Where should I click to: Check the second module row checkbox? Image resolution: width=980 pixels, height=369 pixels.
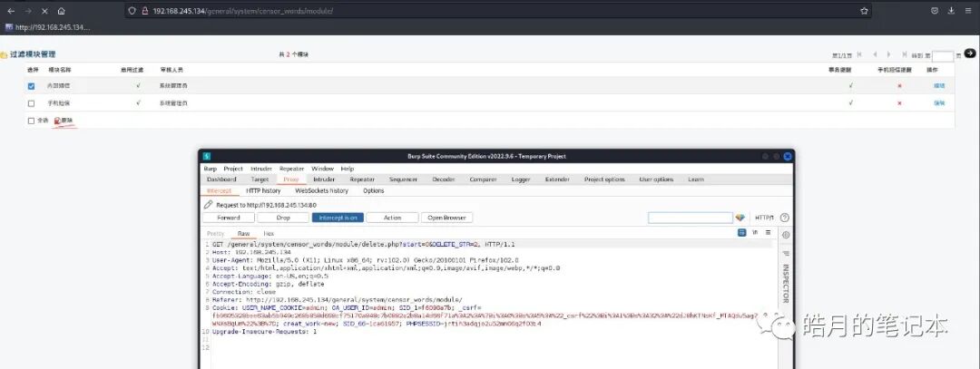31,103
